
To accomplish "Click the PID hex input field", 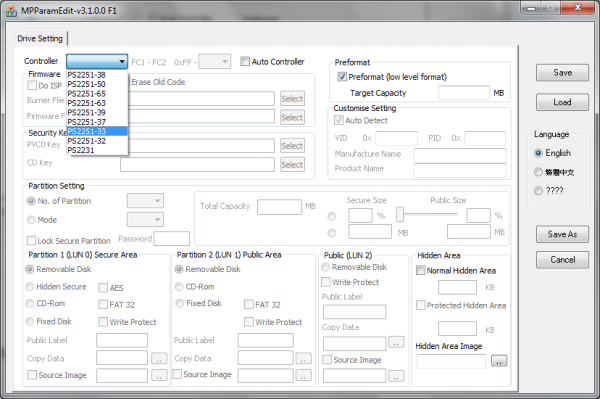I will tap(485, 138).
